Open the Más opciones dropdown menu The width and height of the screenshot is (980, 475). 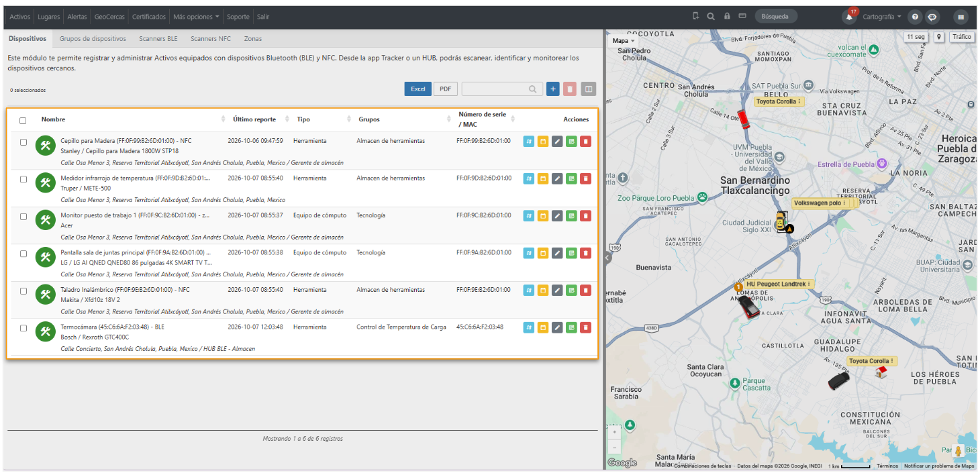[197, 17]
